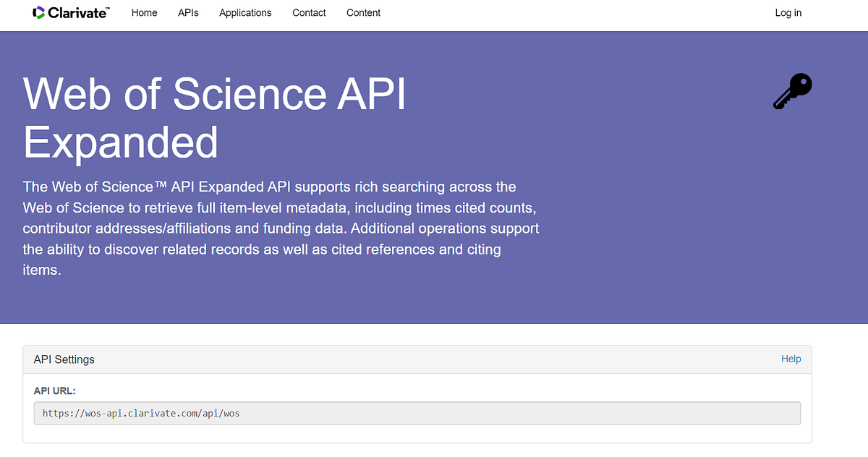This screenshot has height=457, width=868.
Task: Click the key symbol in the banner
Action: tap(791, 90)
